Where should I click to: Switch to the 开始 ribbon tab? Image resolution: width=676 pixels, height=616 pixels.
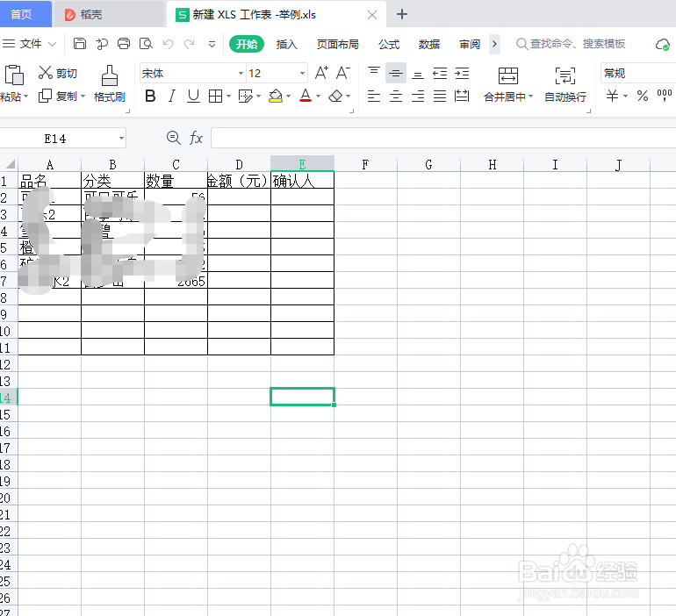(x=247, y=44)
